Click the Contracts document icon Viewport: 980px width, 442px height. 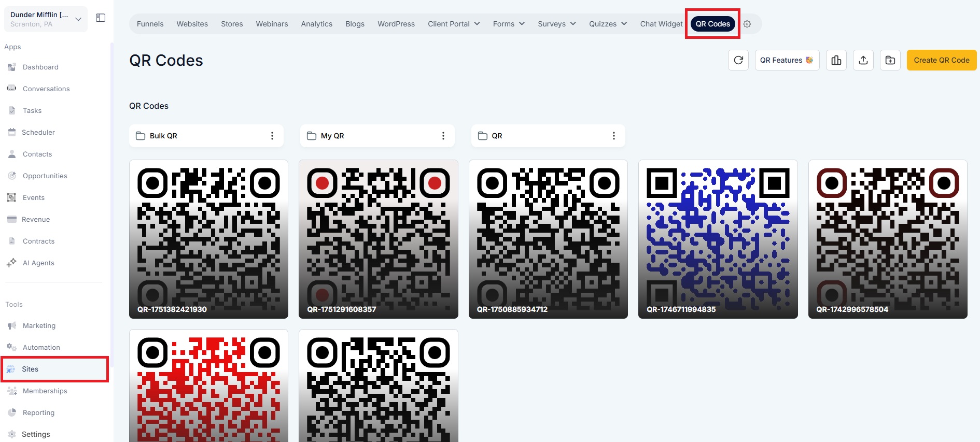[x=12, y=241]
